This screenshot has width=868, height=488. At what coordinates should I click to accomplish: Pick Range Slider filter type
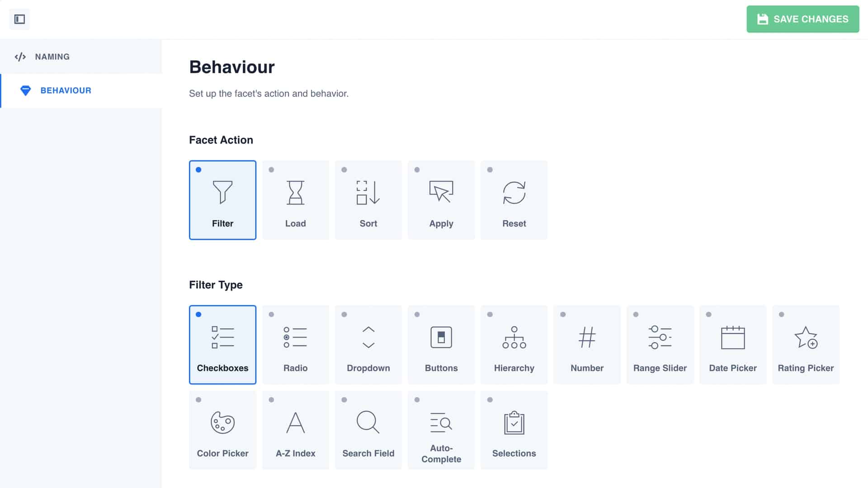(660, 345)
